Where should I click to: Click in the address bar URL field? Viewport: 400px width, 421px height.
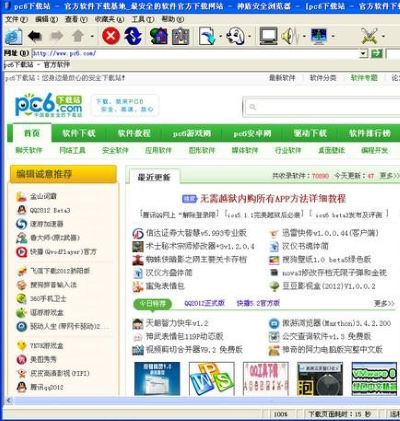[x=195, y=53]
